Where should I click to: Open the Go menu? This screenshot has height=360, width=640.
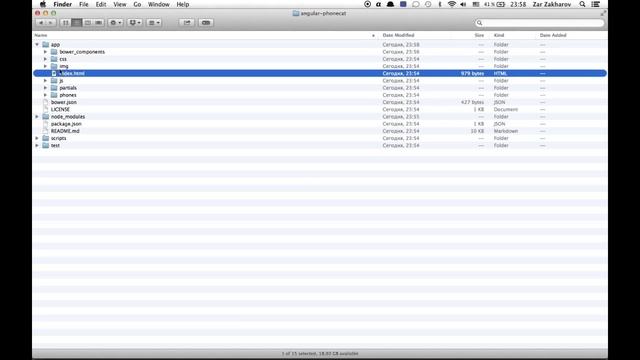click(137, 4)
